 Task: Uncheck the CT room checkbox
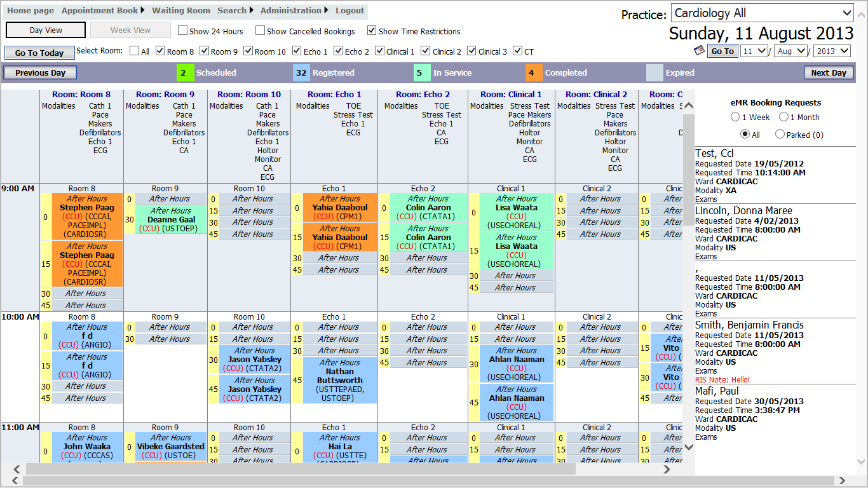[517, 51]
